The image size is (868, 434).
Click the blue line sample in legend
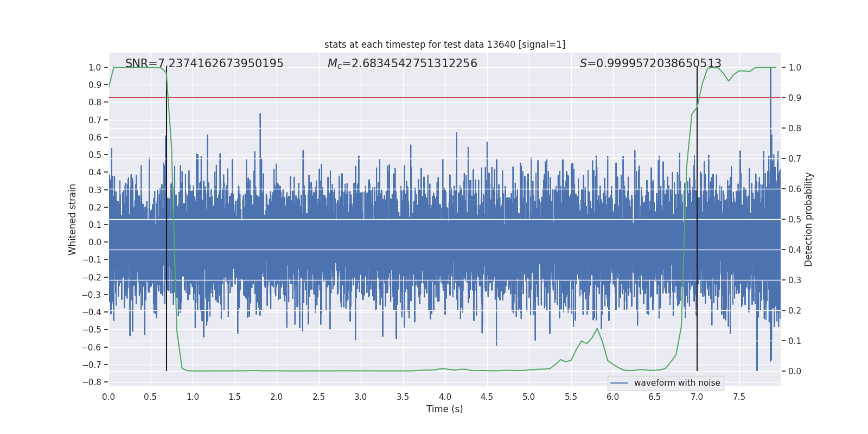click(x=620, y=383)
